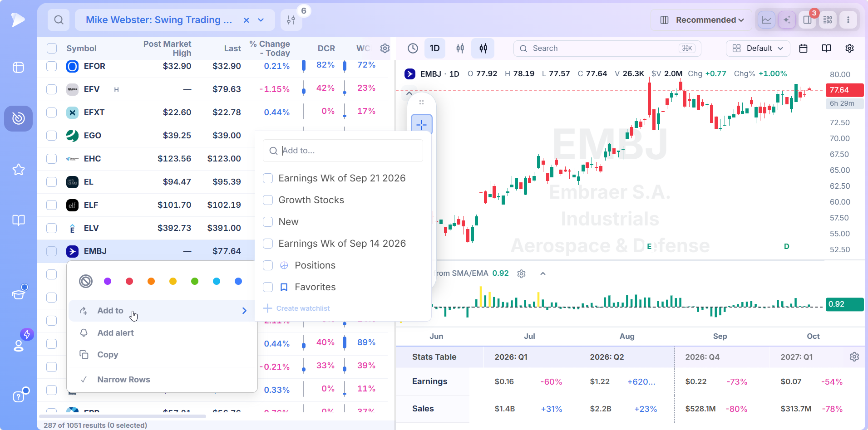The height and width of the screenshot is (430, 868).
Task: Open the chart indicators icon
Action: 460,49
